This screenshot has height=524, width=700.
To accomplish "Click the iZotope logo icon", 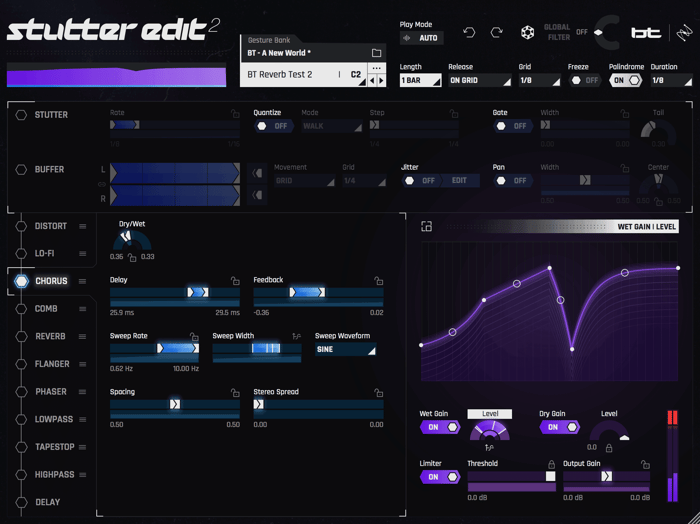I will click(684, 33).
